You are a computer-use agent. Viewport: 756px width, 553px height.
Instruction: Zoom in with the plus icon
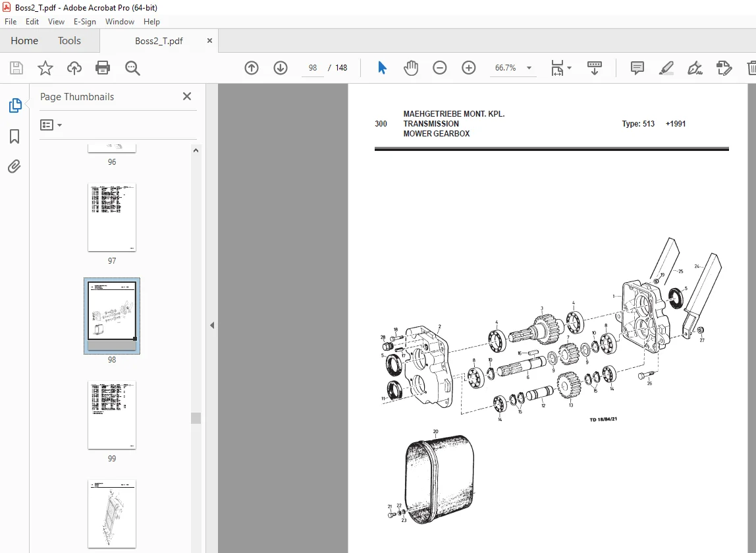pyautogui.click(x=469, y=68)
